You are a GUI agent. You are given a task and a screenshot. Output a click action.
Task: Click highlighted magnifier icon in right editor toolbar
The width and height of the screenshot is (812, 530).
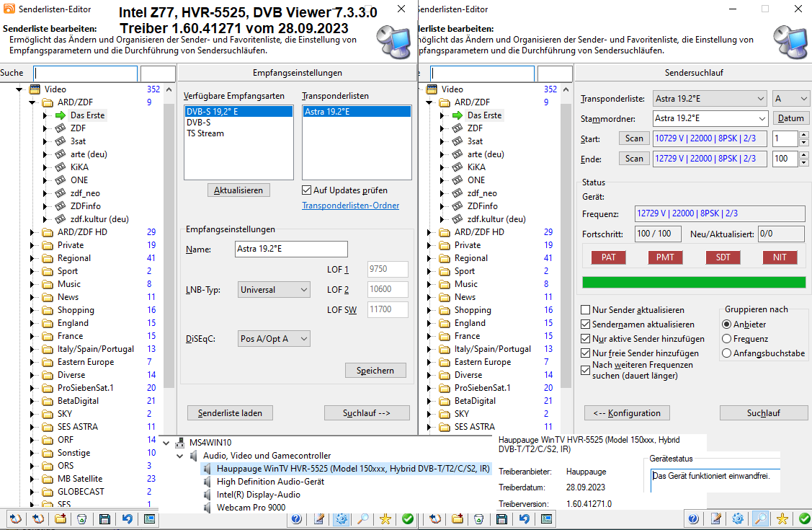[x=760, y=518]
